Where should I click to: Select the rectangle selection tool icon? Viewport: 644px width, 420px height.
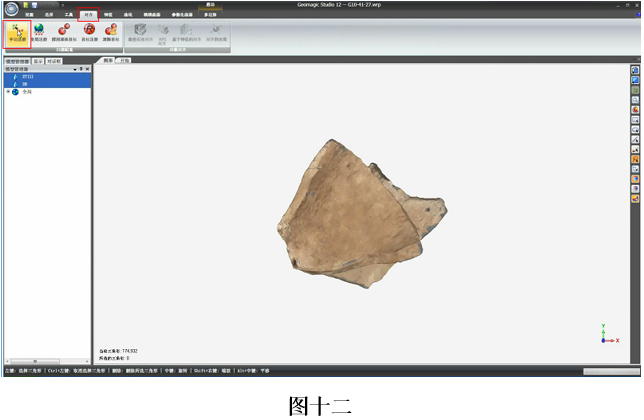point(635,120)
